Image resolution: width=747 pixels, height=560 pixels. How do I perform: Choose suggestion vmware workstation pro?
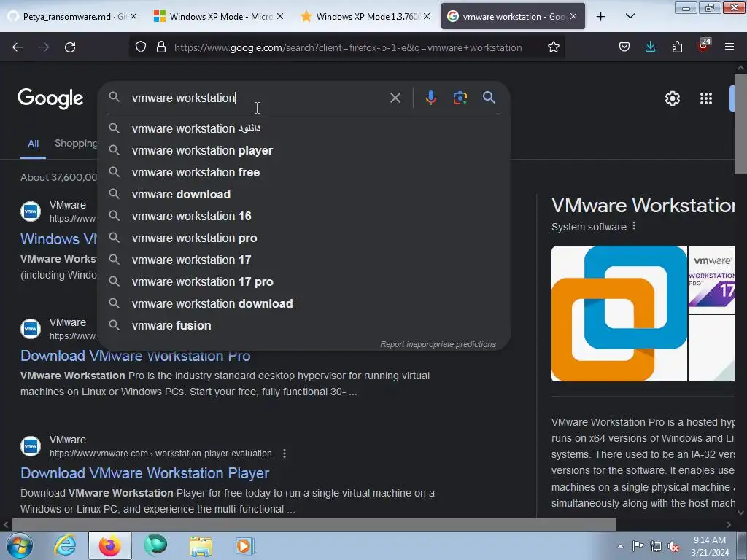coord(304,238)
